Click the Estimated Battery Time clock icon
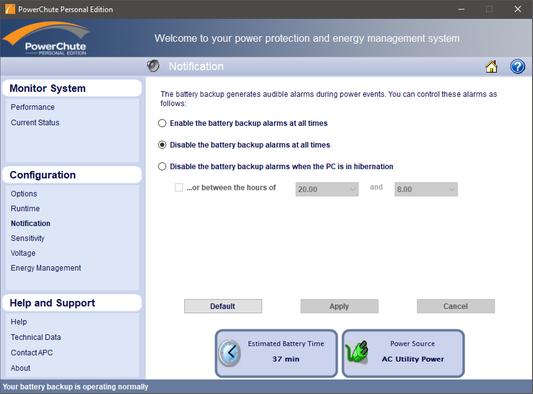 pyautogui.click(x=230, y=353)
